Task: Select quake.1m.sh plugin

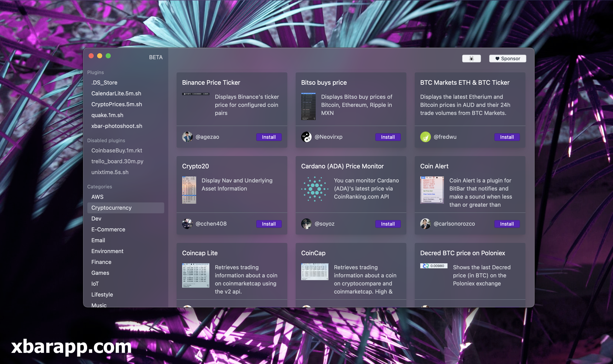Action: 126,115
